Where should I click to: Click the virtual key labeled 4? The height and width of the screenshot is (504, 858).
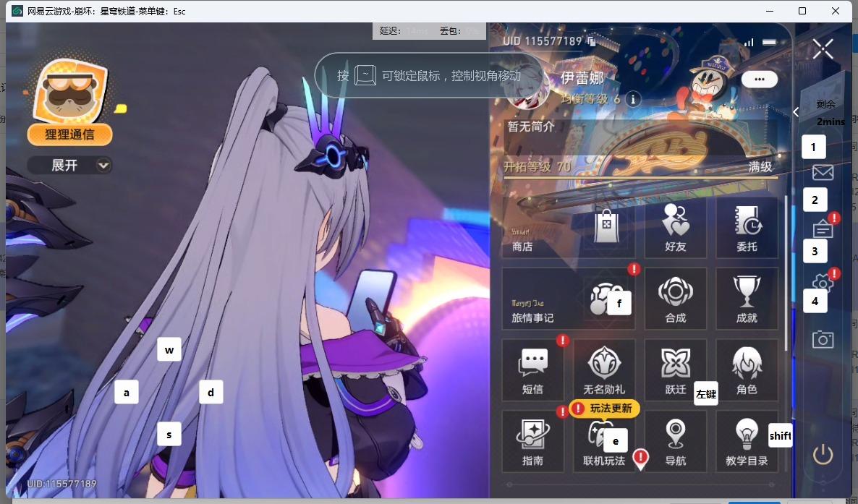pyautogui.click(x=815, y=301)
